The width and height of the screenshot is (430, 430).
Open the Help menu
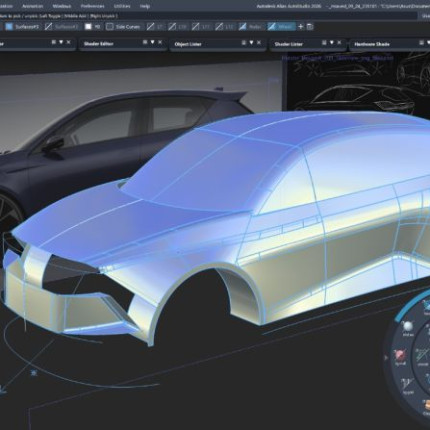tap(145, 6)
